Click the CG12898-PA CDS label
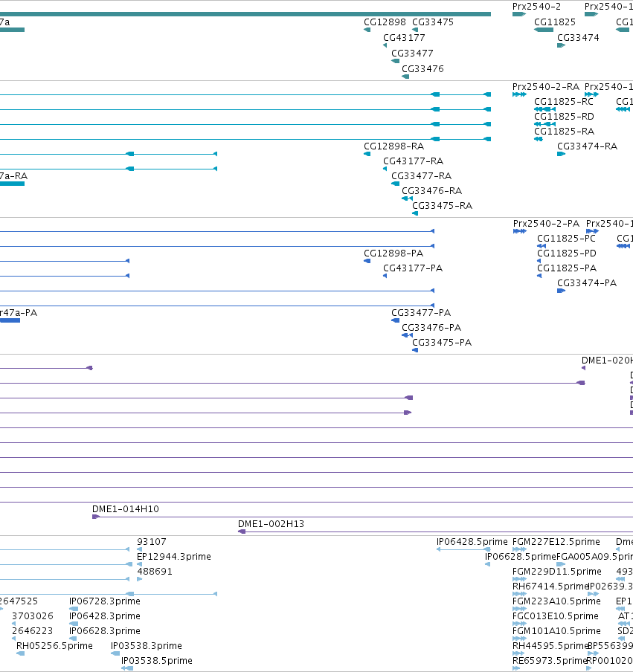The height and width of the screenshot is (672, 633). (x=393, y=253)
